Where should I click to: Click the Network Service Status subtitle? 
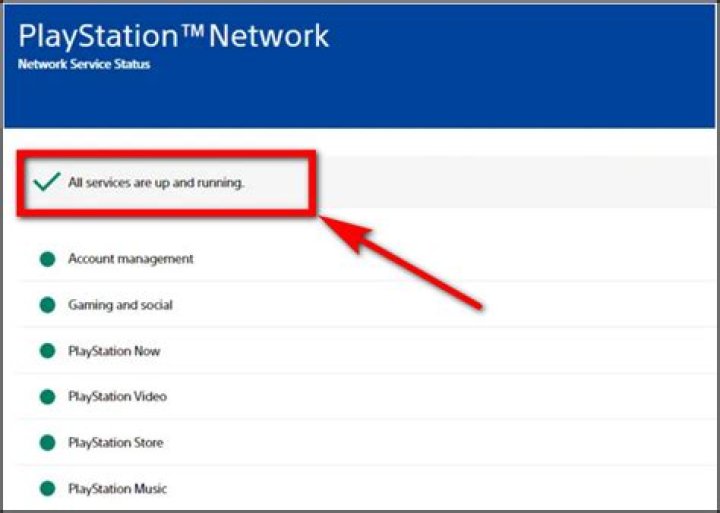[x=84, y=64]
